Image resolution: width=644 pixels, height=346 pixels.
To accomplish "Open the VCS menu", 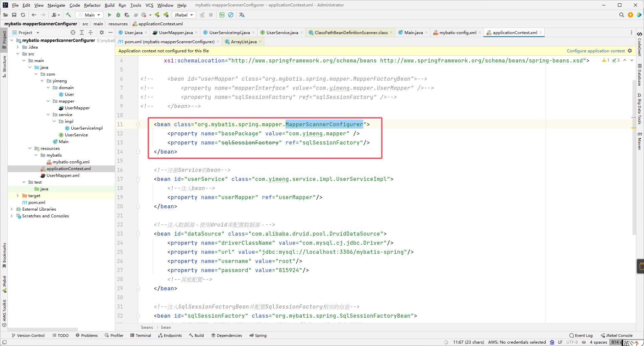I will [x=149, y=5].
